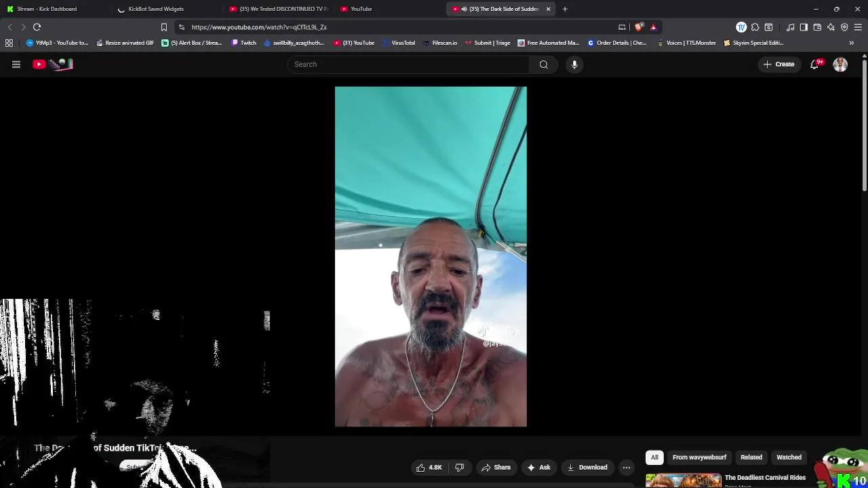Start voice search with the microphone
This screenshot has height=488, width=868.
pyautogui.click(x=574, y=64)
